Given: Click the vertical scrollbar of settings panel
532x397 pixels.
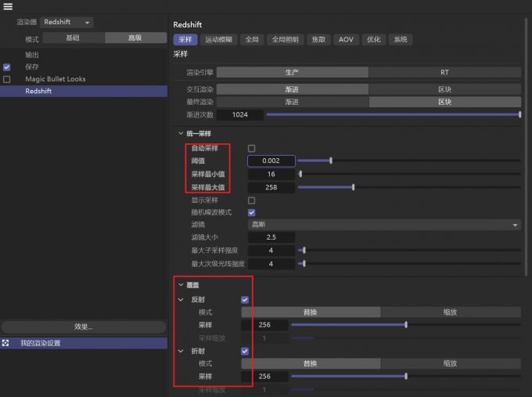Looking at the screenshot, I should pos(526,146).
